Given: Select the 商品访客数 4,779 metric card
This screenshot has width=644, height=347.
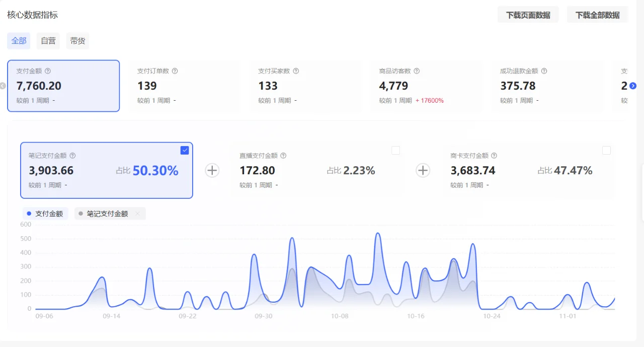Looking at the screenshot, I should pos(426,86).
